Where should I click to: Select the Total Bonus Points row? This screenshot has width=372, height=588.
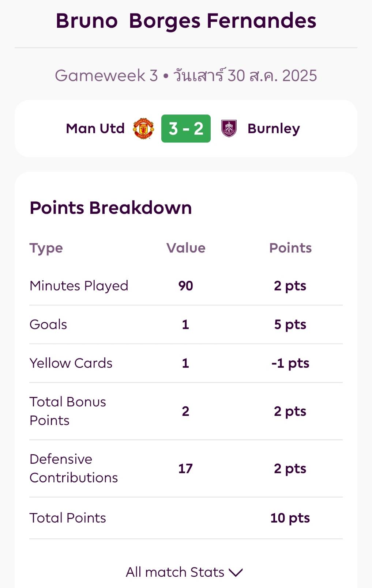point(186,411)
